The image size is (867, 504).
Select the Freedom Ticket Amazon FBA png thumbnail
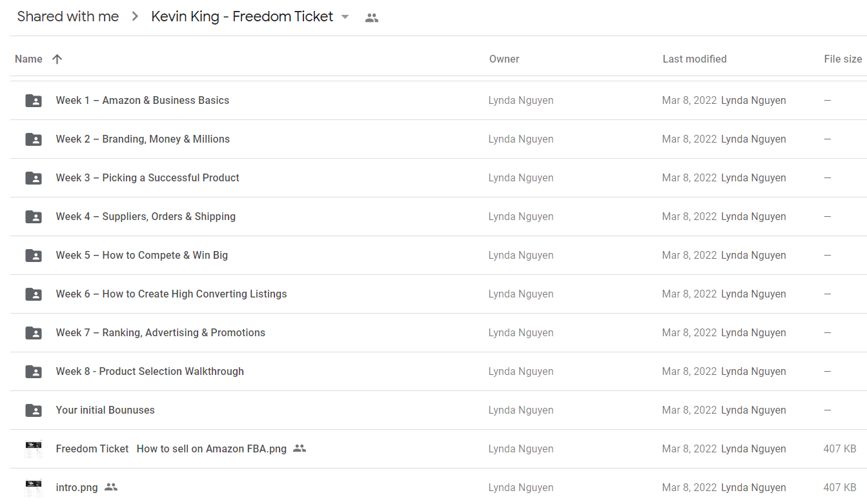tap(34, 449)
